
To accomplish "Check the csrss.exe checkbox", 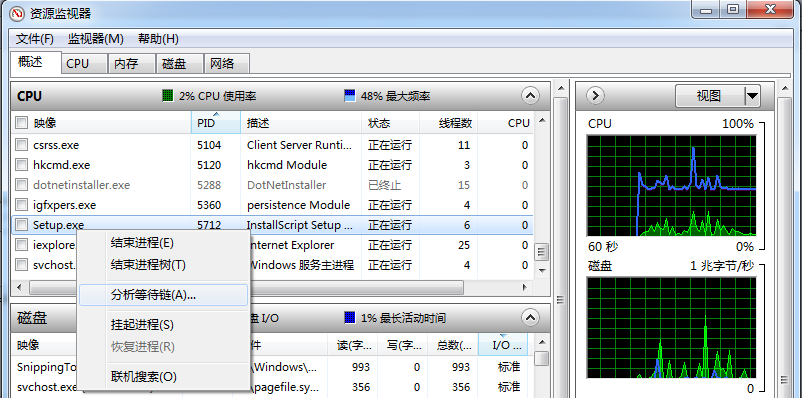I will (21, 145).
